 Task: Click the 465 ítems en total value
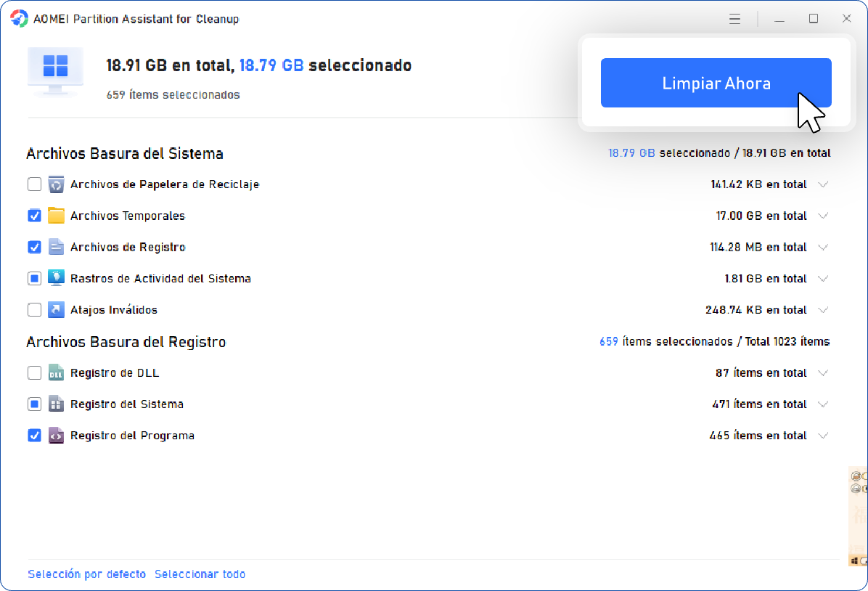(758, 436)
